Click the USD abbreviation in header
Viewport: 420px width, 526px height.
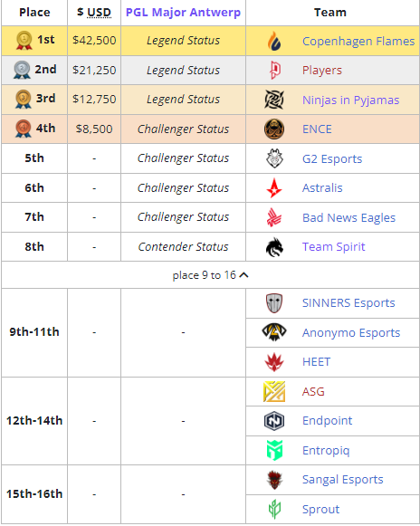pos(99,13)
